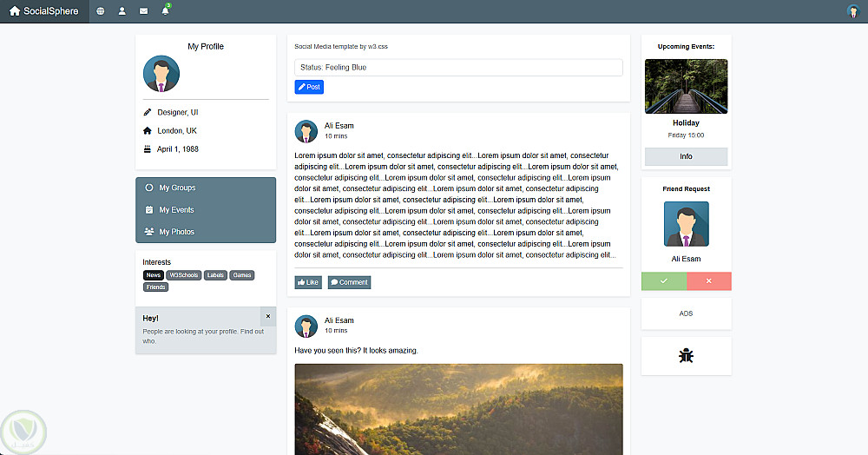868x455 pixels.
Task: Open the account user icon in navbar
Action: tap(122, 11)
